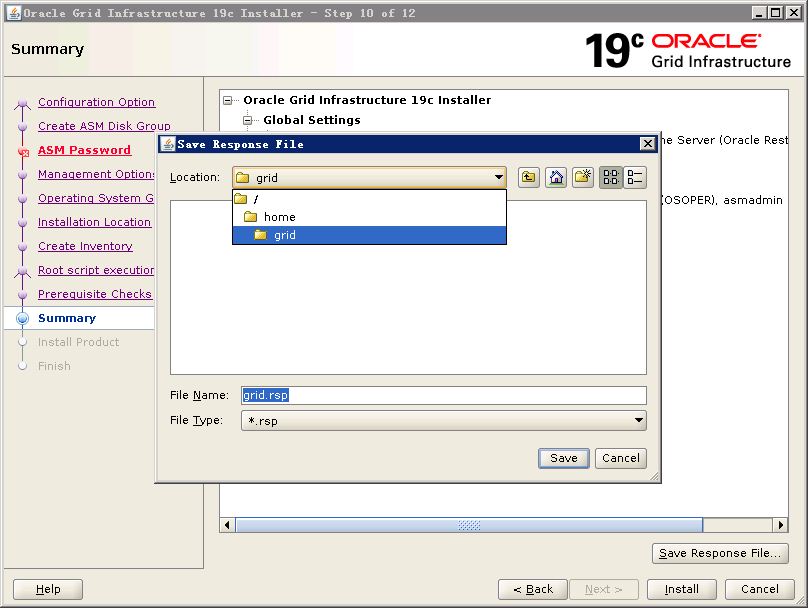The width and height of the screenshot is (808, 608).
Task: Open Prerequisite Checks step
Action: (95, 294)
